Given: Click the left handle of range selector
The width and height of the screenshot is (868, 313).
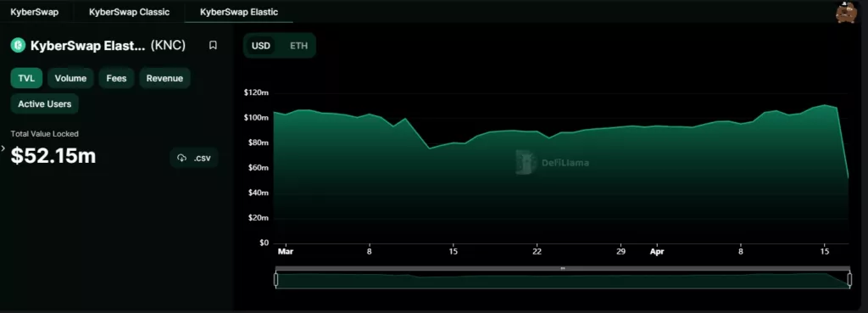Looking at the screenshot, I should (275, 280).
